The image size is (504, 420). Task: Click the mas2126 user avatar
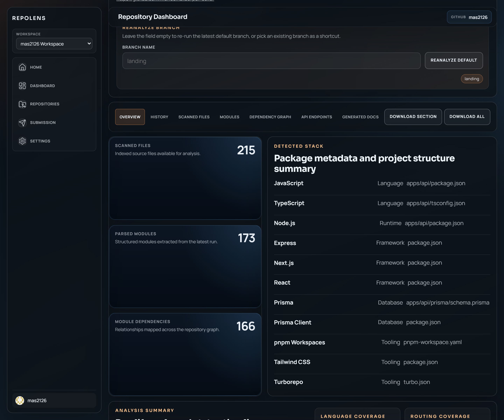pyautogui.click(x=20, y=400)
